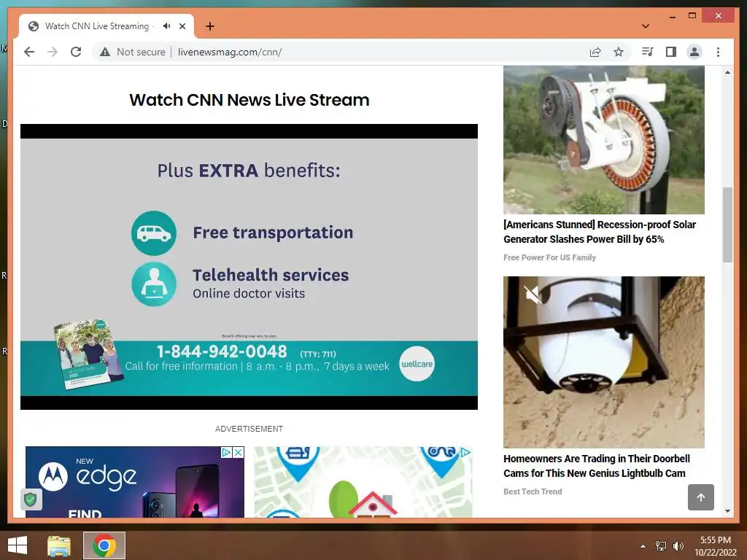Click the Watch CNN News Live Stream heading

(x=249, y=100)
